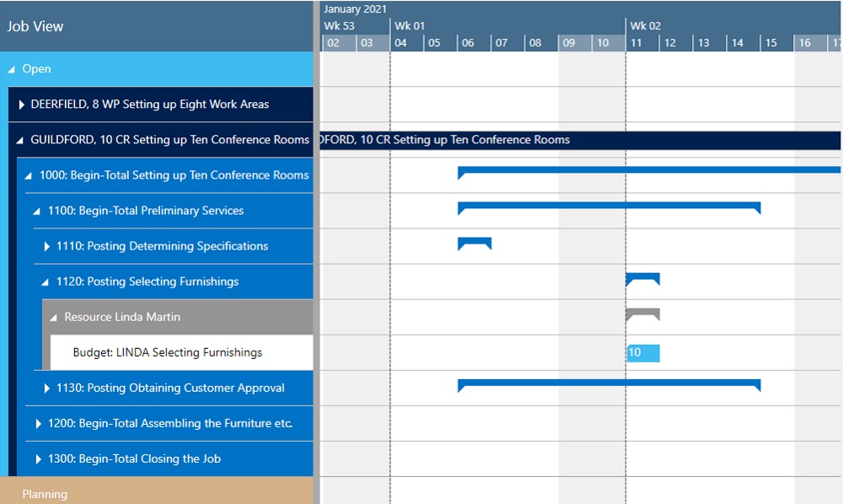Click the gray Linda Martin resource bar
This screenshot has width=843, height=504.
click(x=642, y=314)
